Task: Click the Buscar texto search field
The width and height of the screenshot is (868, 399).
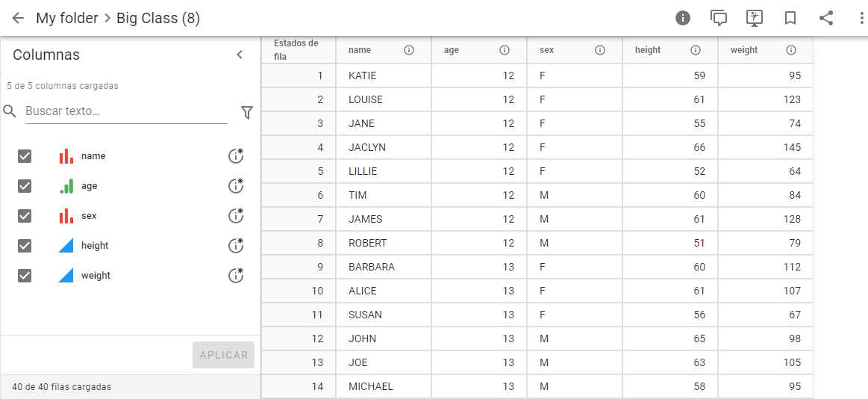Action: [x=125, y=111]
